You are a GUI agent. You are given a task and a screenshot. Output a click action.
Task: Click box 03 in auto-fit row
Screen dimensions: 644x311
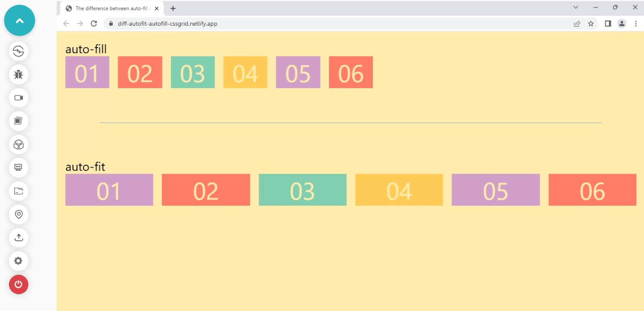[x=303, y=190]
